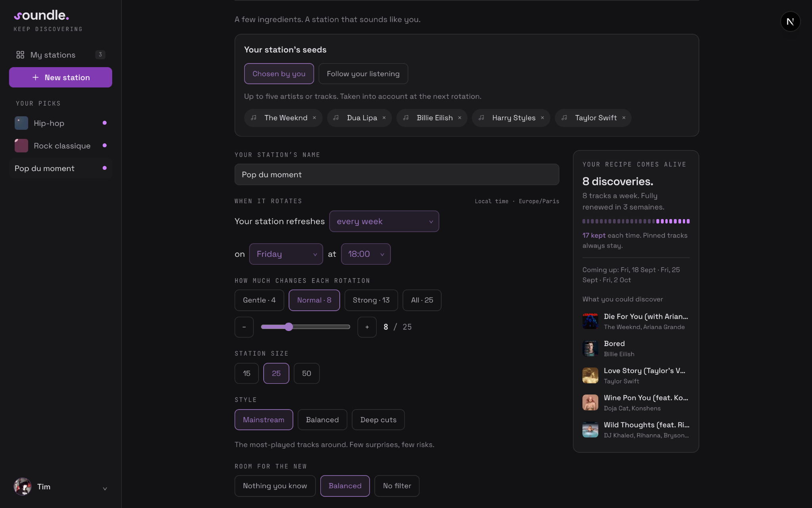Select Balanced under Room for the new
Screen dimensions: 812x508
345,486
